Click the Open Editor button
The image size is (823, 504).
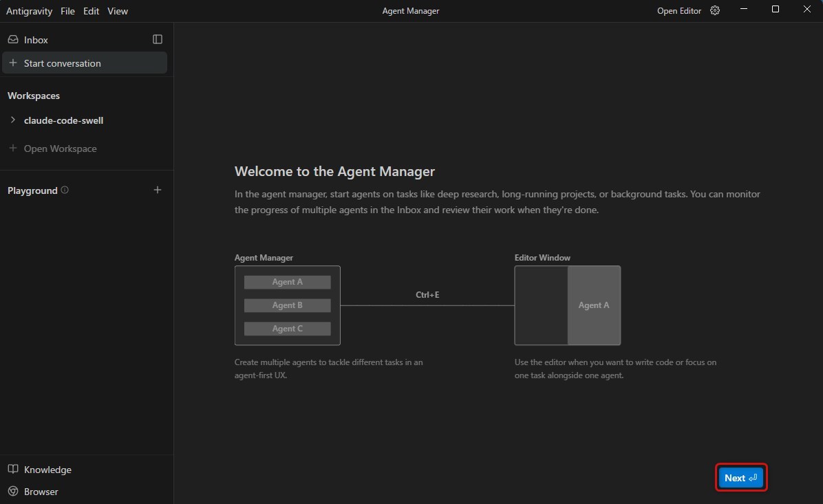(x=678, y=11)
